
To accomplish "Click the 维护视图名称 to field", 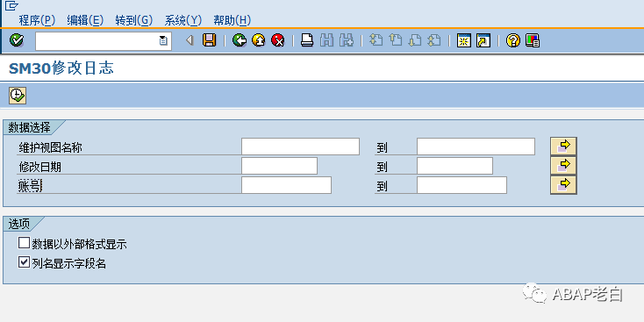I will [476, 147].
